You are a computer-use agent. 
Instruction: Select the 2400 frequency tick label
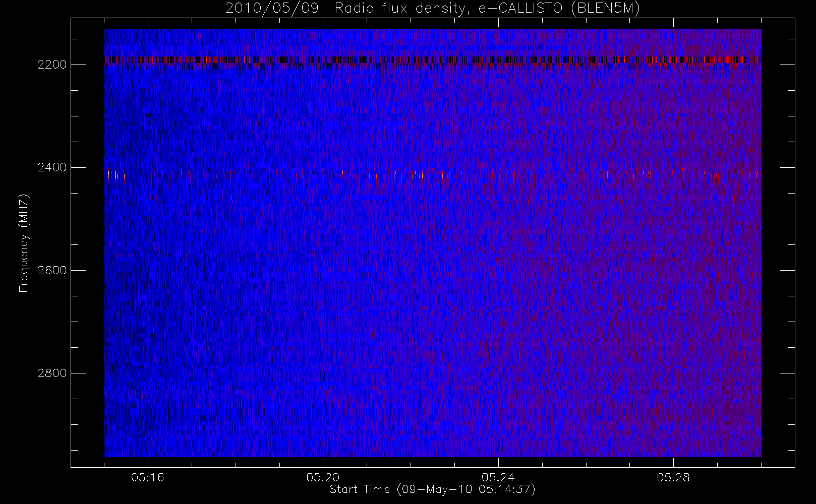click(x=52, y=167)
